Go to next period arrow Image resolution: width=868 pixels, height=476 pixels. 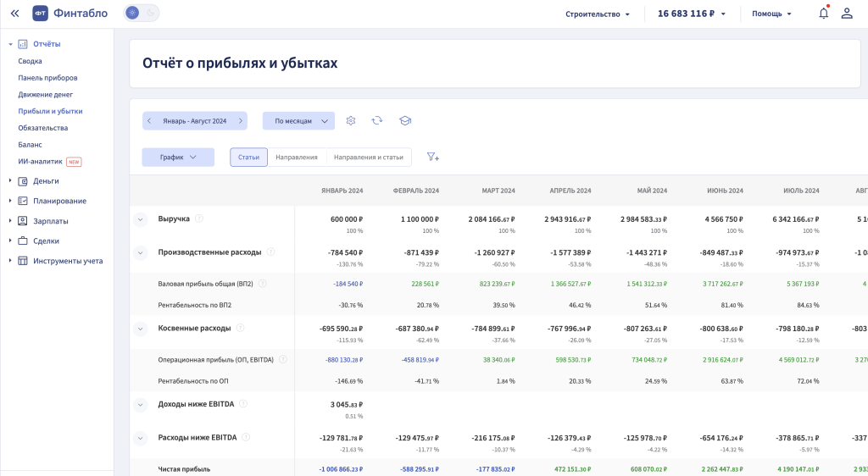coord(241,120)
